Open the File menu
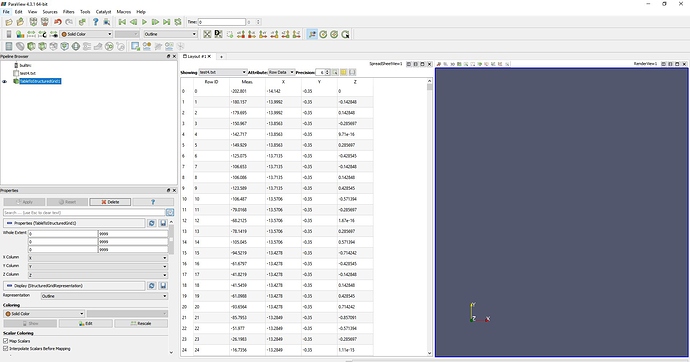 point(6,12)
